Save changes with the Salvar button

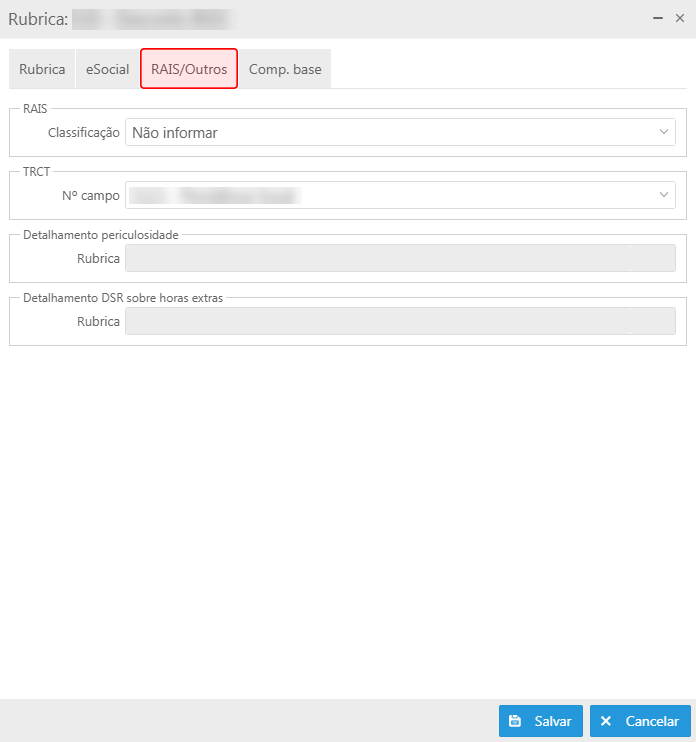pyautogui.click(x=541, y=721)
